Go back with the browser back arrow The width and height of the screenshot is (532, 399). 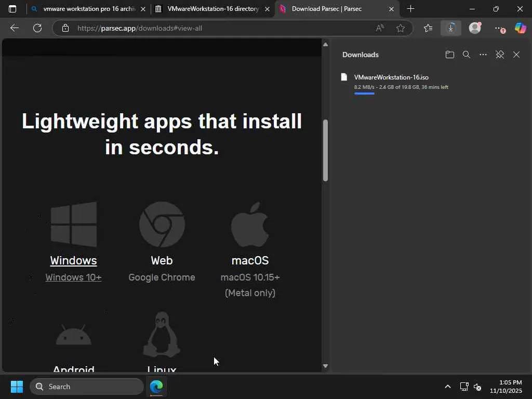pos(14,28)
